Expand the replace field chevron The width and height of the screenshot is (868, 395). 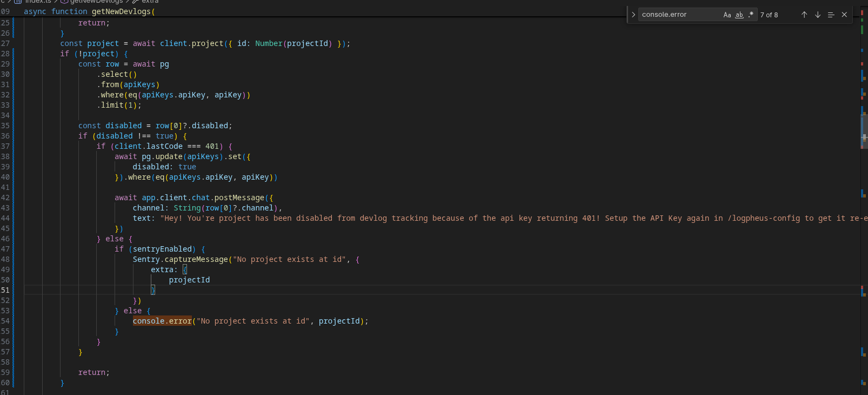[x=633, y=15]
